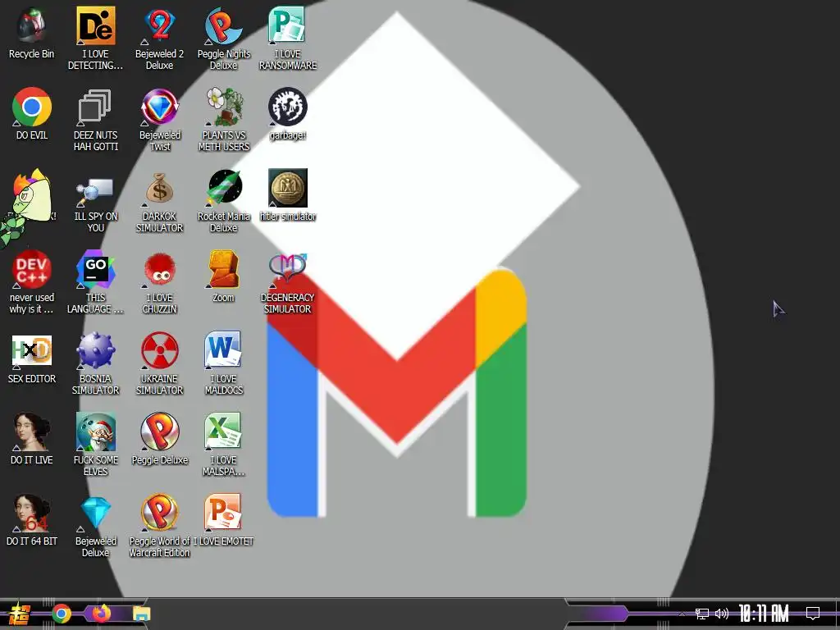Launch Rocket Mania Deluxe shortcut
The image size is (840, 630).
click(x=224, y=188)
